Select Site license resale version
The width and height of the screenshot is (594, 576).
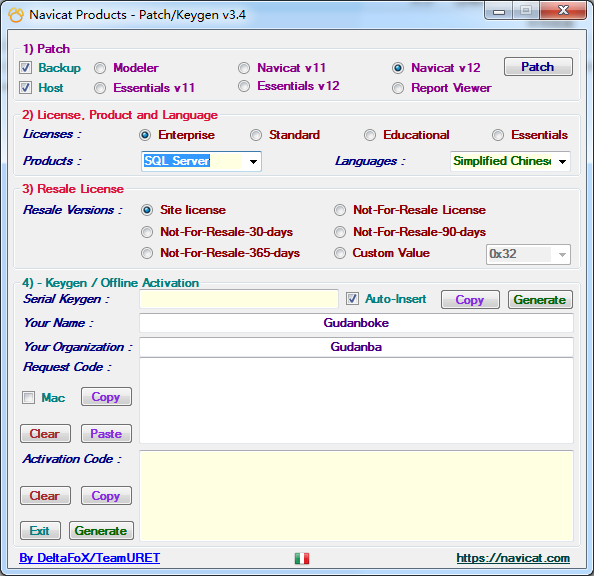pos(147,210)
